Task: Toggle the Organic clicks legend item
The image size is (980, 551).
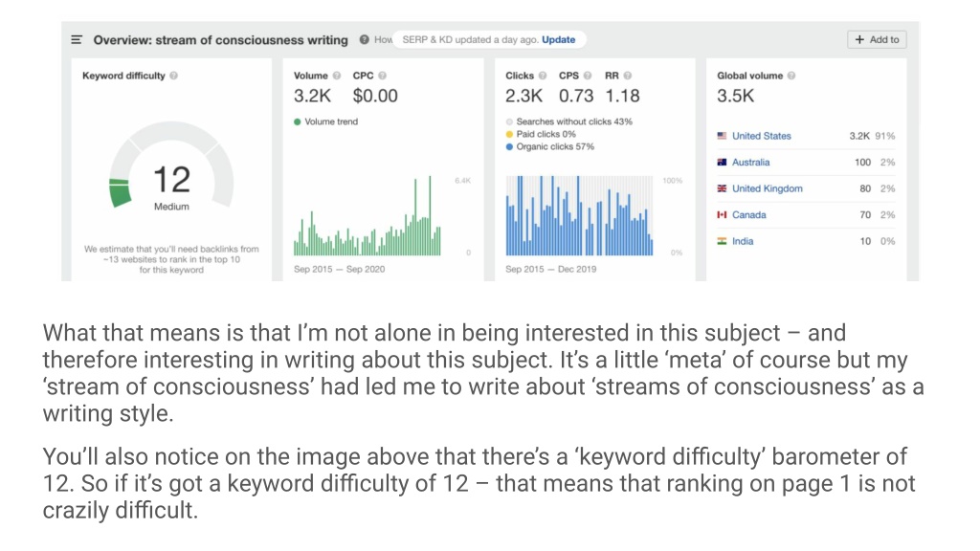Action: click(550, 146)
